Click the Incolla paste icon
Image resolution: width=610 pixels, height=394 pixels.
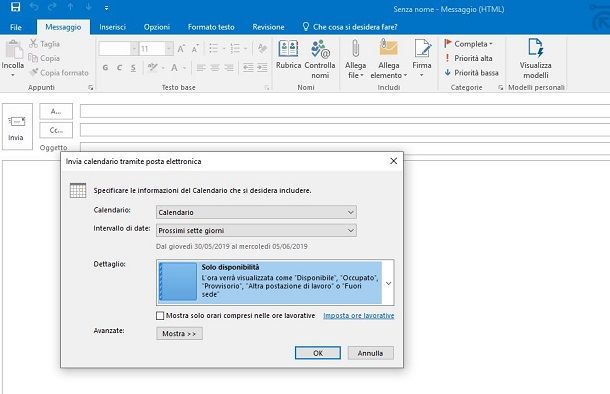[x=14, y=50]
